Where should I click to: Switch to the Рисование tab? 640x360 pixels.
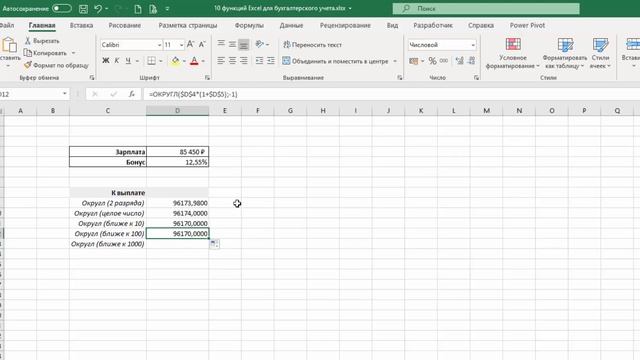click(x=124, y=25)
